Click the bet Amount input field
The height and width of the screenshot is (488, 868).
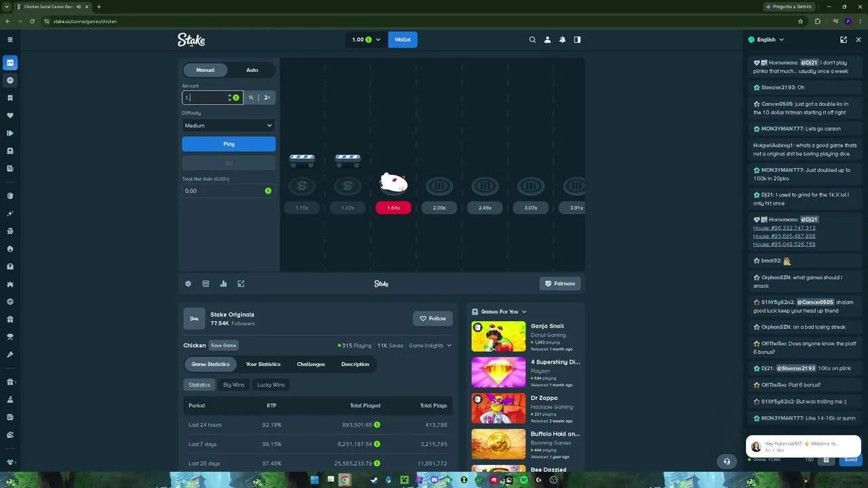point(205,98)
